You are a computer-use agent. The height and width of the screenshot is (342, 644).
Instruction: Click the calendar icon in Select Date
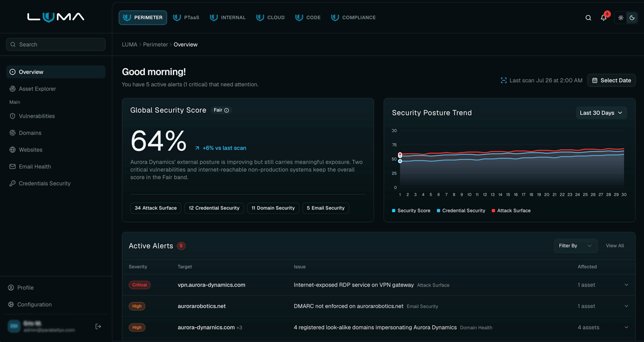pyautogui.click(x=595, y=81)
